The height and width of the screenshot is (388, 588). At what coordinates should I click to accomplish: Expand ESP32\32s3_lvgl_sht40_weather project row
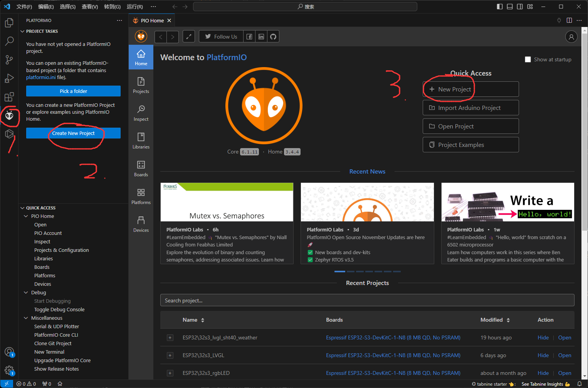point(170,337)
